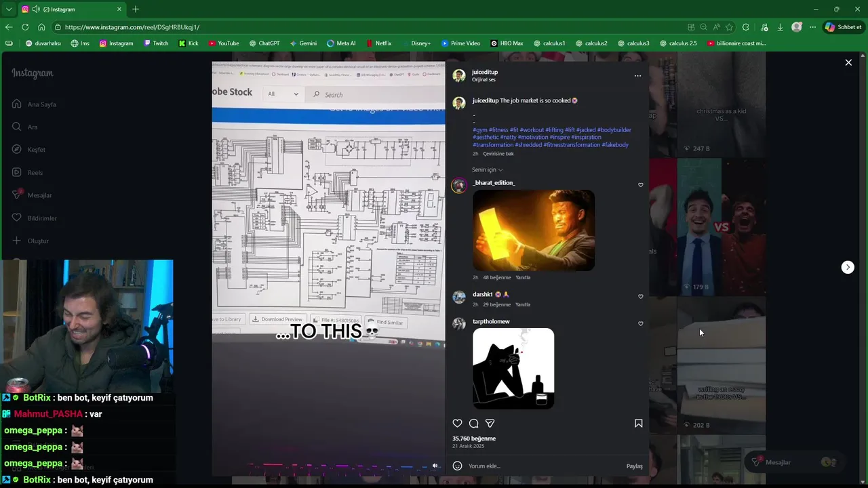This screenshot has height=488, width=868.
Task: Open the read aloud icon in address bar
Action: pyautogui.click(x=716, y=27)
